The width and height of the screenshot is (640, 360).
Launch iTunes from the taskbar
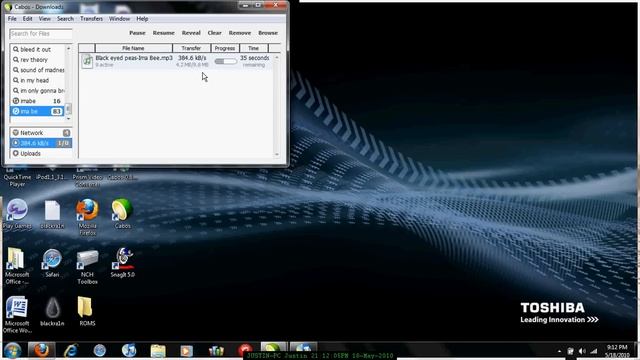click(129, 351)
